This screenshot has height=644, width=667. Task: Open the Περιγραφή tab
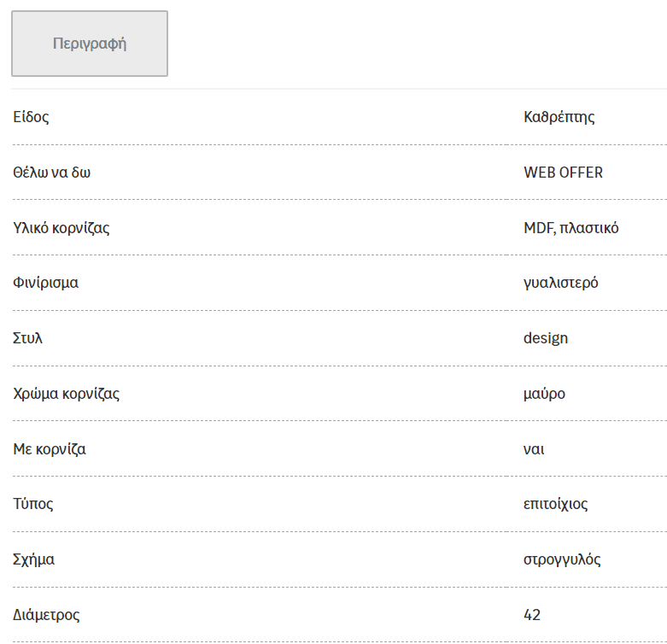[x=90, y=44]
